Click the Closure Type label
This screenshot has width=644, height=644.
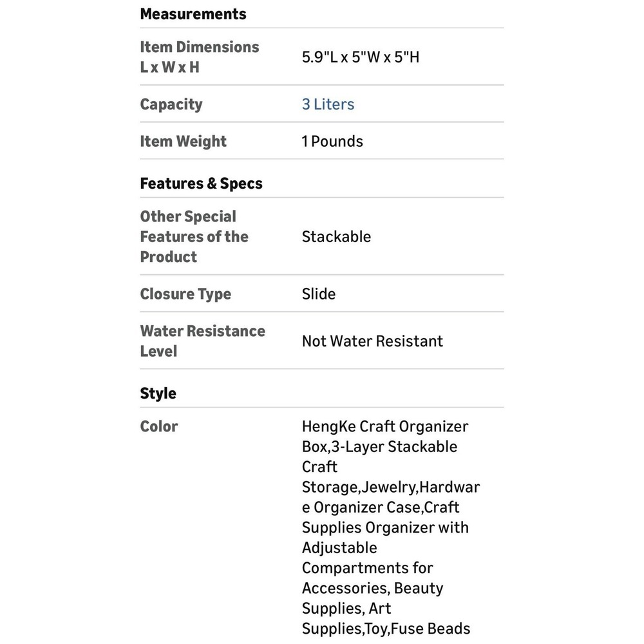pyautogui.click(x=185, y=294)
